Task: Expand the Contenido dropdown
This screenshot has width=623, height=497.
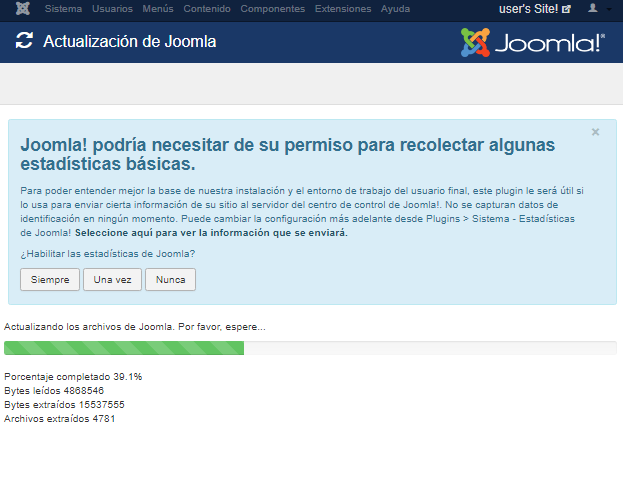Action: point(208,9)
